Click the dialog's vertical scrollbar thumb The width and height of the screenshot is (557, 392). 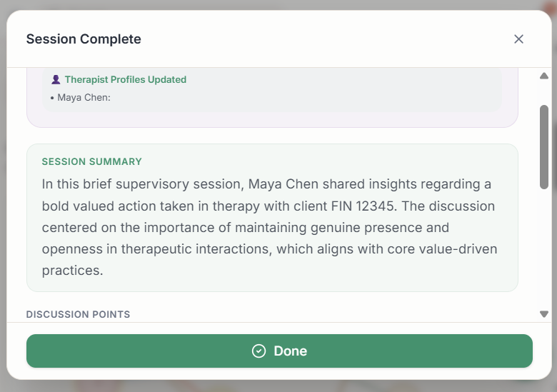pyautogui.click(x=544, y=146)
